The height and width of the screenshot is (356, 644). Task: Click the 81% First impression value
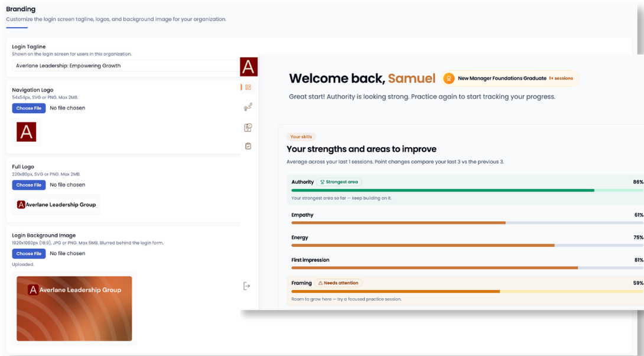tap(639, 260)
